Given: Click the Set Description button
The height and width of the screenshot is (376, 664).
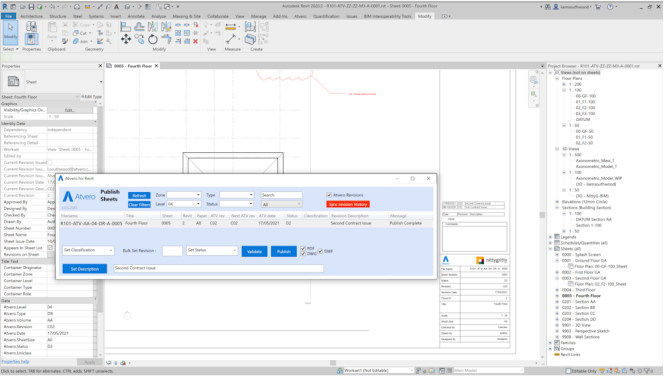Looking at the screenshot, I should point(85,269).
